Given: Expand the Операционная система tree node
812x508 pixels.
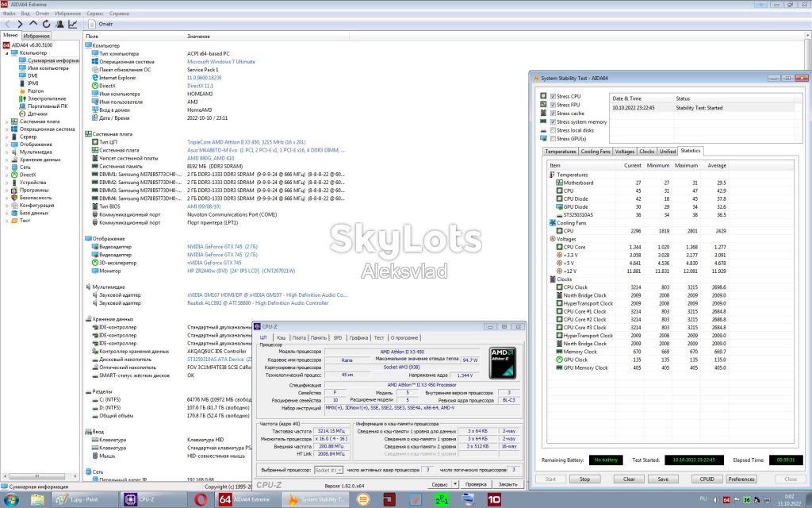Looking at the screenshot, I should pos(6,129).
